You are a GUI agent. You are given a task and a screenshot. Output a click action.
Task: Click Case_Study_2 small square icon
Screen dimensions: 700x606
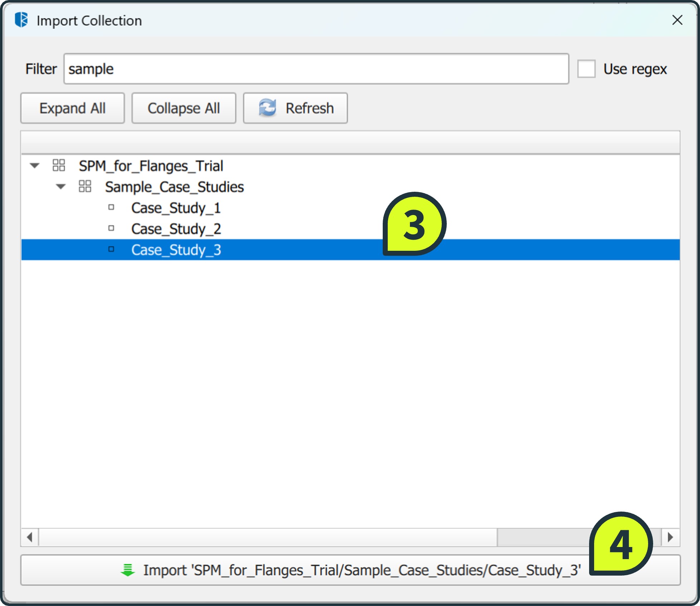[111, 228]
